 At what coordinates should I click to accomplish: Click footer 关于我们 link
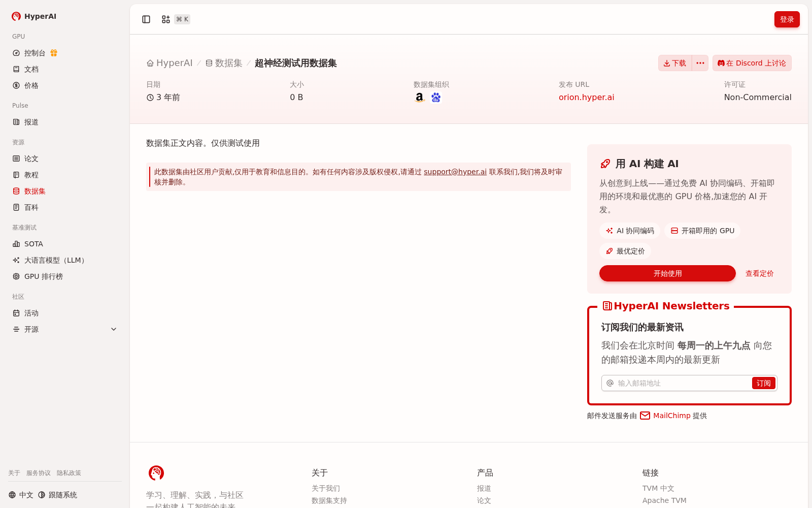(x=326, y=488)
